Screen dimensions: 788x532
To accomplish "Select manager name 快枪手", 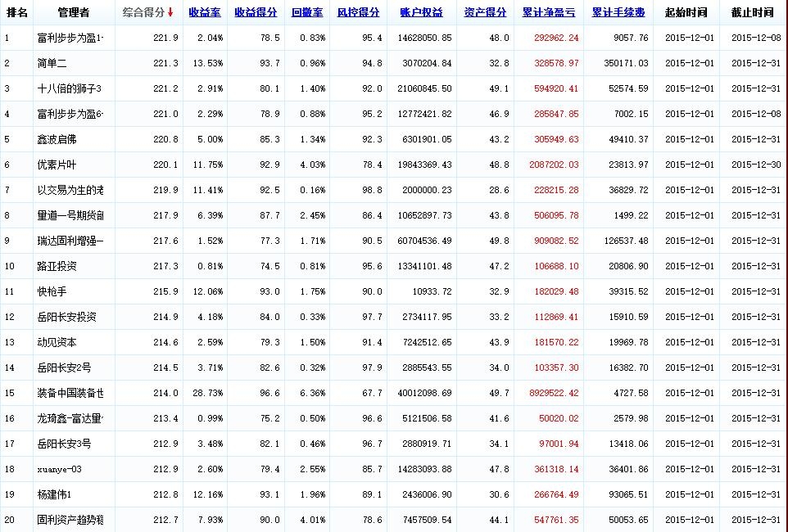I will tap(52, 291).
